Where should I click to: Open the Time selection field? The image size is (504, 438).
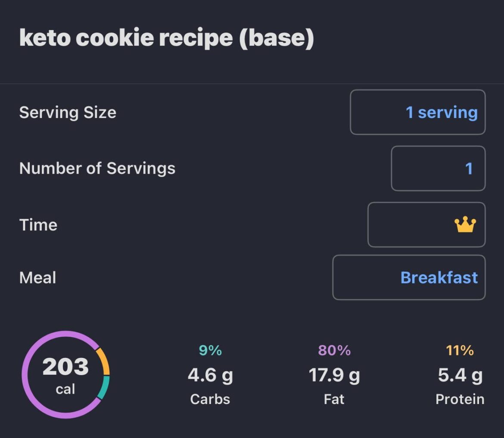(x=426, y=224)
